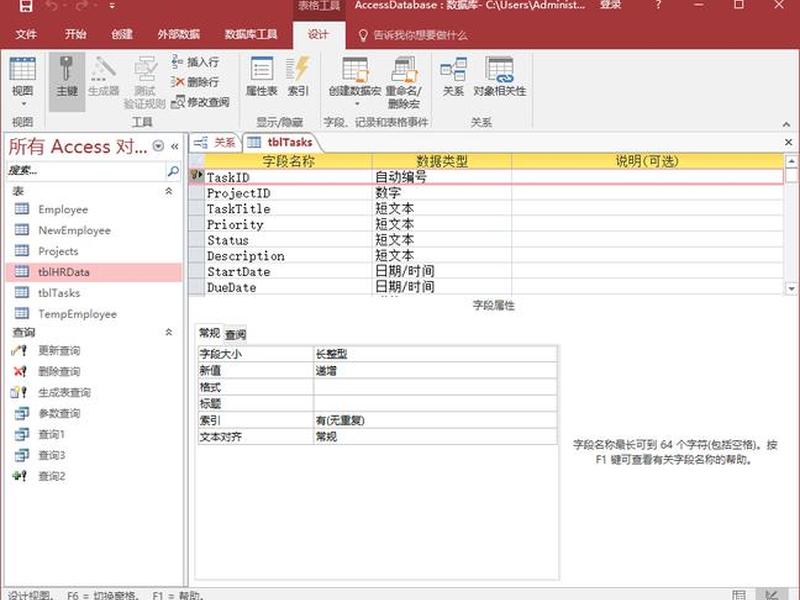Open the navigation pane category dropdown

click(x=159, y=146)
